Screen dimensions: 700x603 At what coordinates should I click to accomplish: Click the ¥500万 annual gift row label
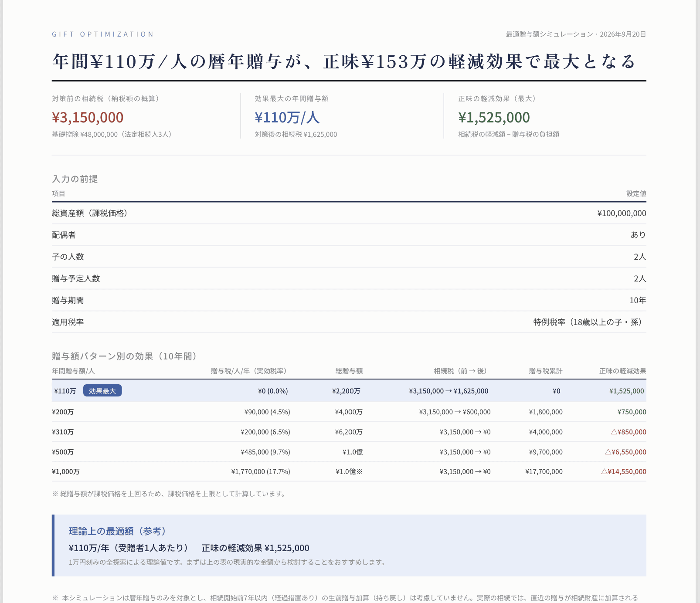[x=63, y=452]
